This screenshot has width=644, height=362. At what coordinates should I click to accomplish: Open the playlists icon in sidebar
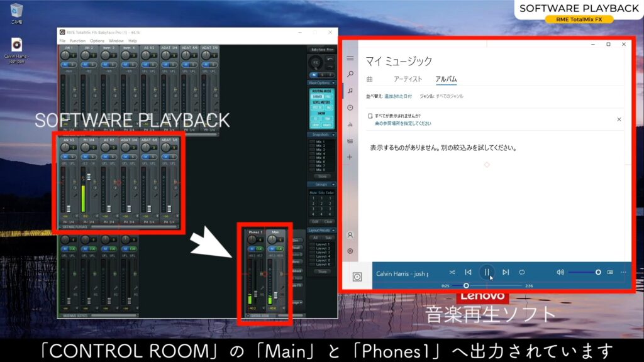(350, 141)
